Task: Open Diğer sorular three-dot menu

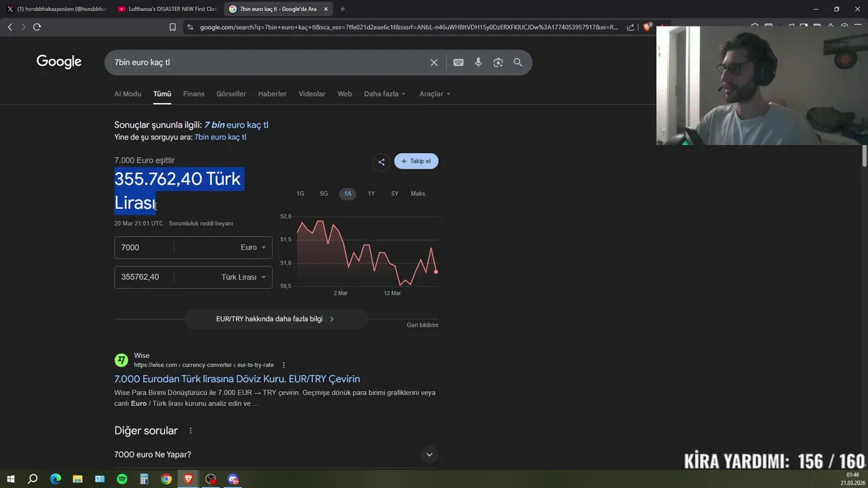Action: [x=191, y=431]
